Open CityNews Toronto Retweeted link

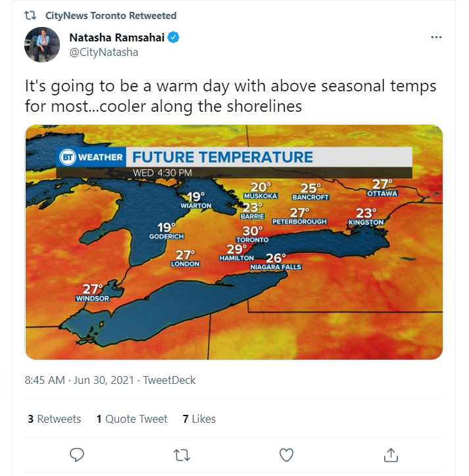tap(111, 16)
